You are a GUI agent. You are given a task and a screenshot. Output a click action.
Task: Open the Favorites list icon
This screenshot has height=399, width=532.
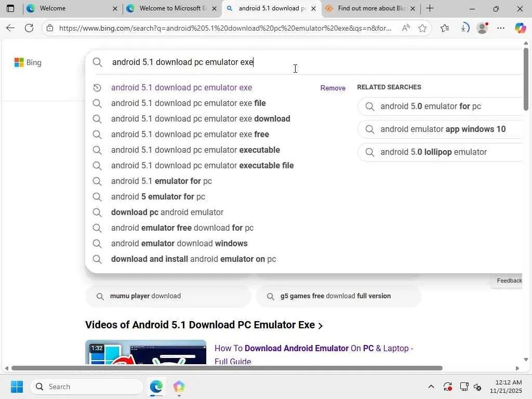pyautogui.click(x=445, y=28)
